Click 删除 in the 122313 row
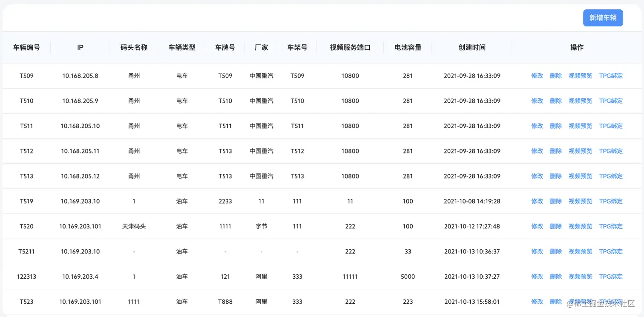 [x=556, y=277]
